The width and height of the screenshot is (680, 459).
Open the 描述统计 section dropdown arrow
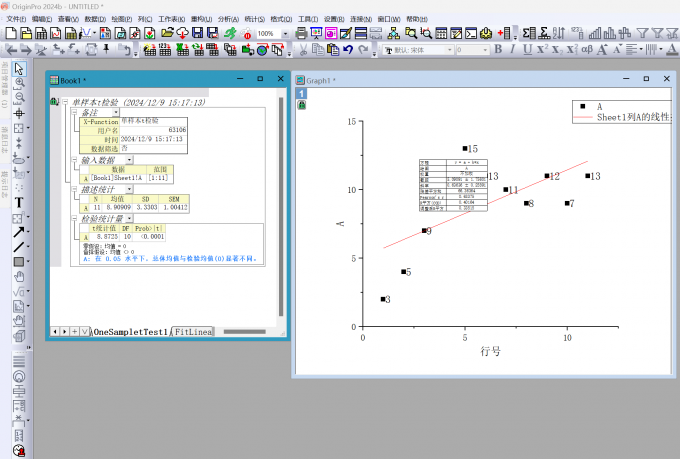coord(129,189)
